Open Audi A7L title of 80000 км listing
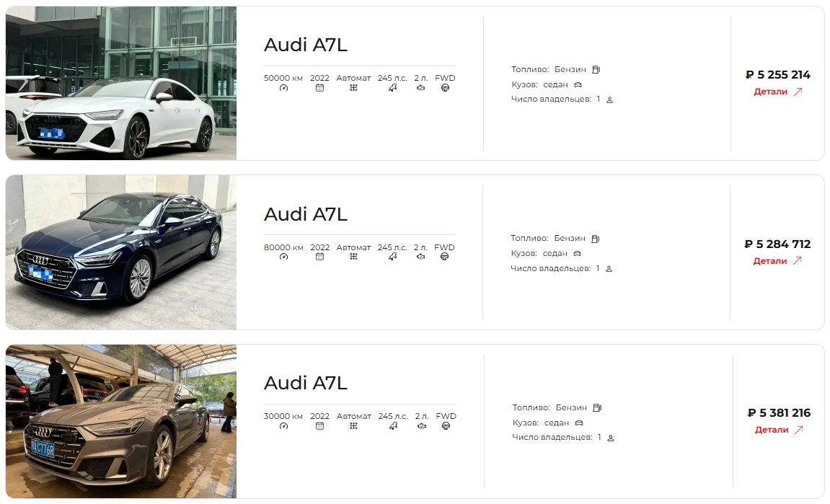The width and height of the screenshot is (830, 504). coord(306,214)
